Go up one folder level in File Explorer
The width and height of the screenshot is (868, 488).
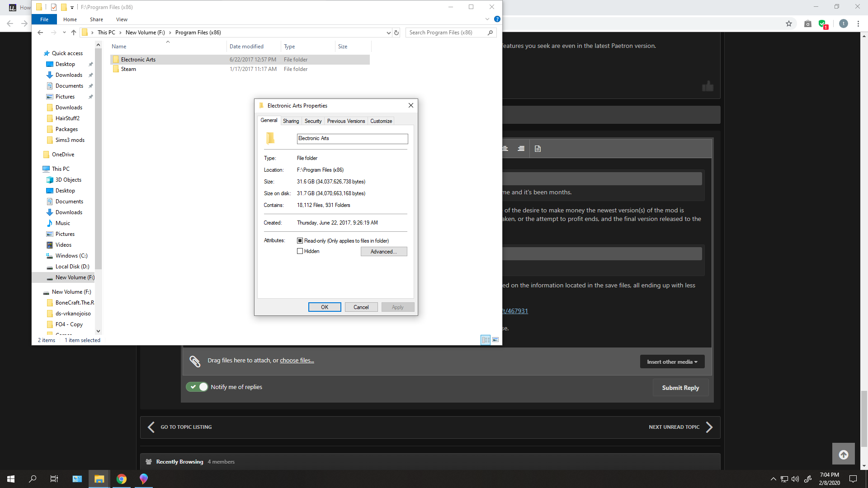(74, 33)
